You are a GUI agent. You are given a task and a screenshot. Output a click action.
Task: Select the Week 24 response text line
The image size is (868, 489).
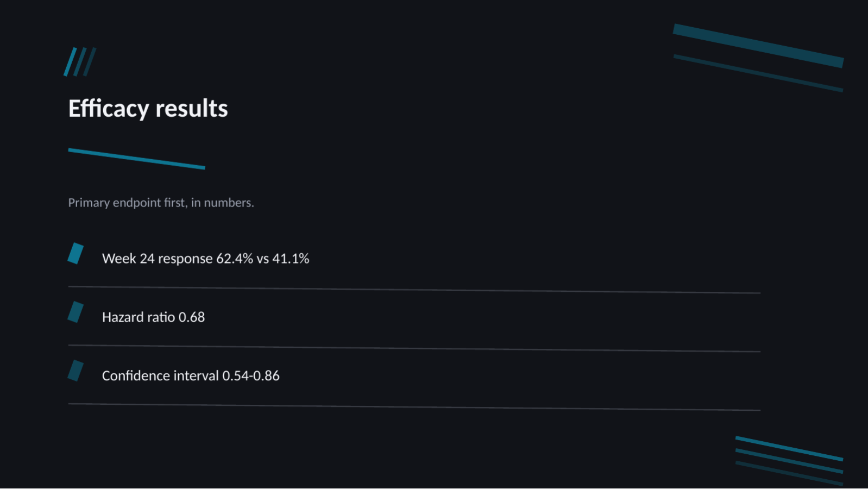205,259
